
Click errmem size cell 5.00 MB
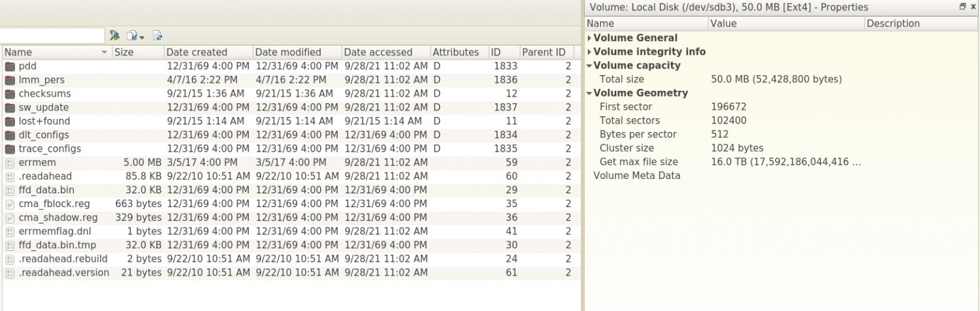click(x=142, y=162)
